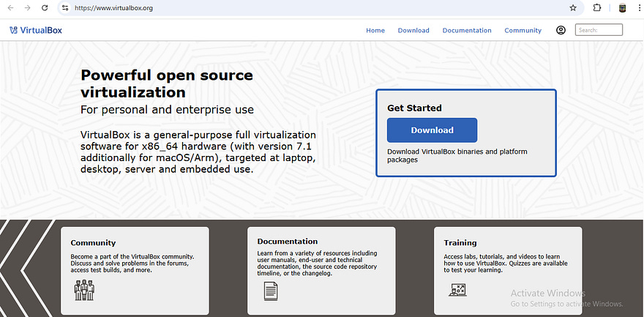Click 'VirtualBox is a general-purpose full virtualization' paragraph
The width and height of the screenshot is (644, 317).
pyautogui.click(x=198, y=152)
